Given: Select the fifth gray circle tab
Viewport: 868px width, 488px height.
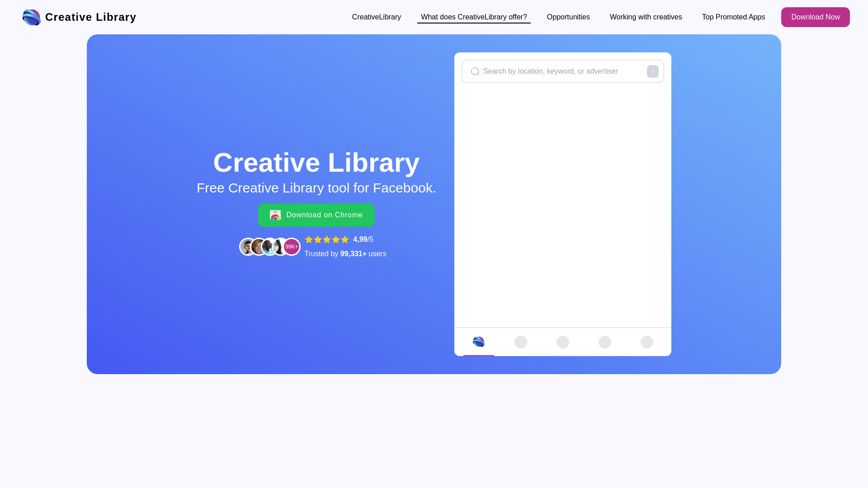Looking at the screenshot, I should (646, 342).
